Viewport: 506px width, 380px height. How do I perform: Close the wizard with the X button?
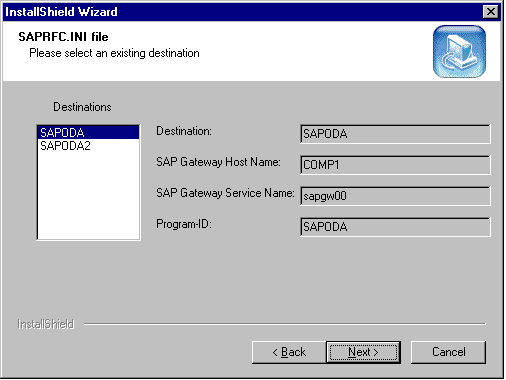pyautogui.click(x=491, y=12)
